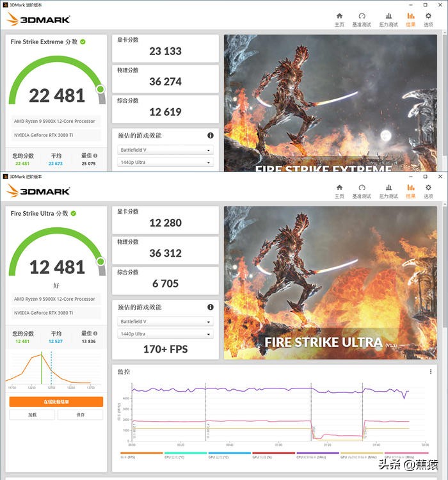448x480 pixels.
Task: Click main score 22 481 in Extreme gauge
Action: [57, 95]
